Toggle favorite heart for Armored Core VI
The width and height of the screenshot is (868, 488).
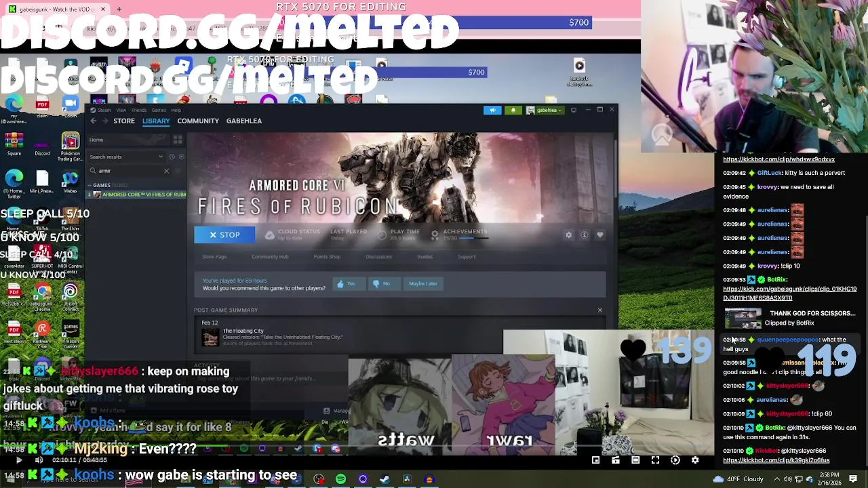coord(600,235)
